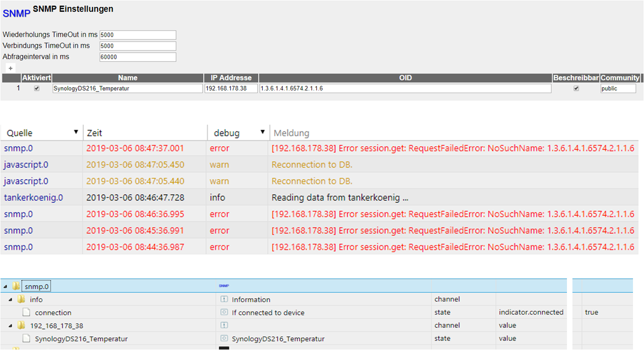Add a new SNMP row with plus button
Image resolution: width=644 pixels, height=350 pixels.
[11, 68]
